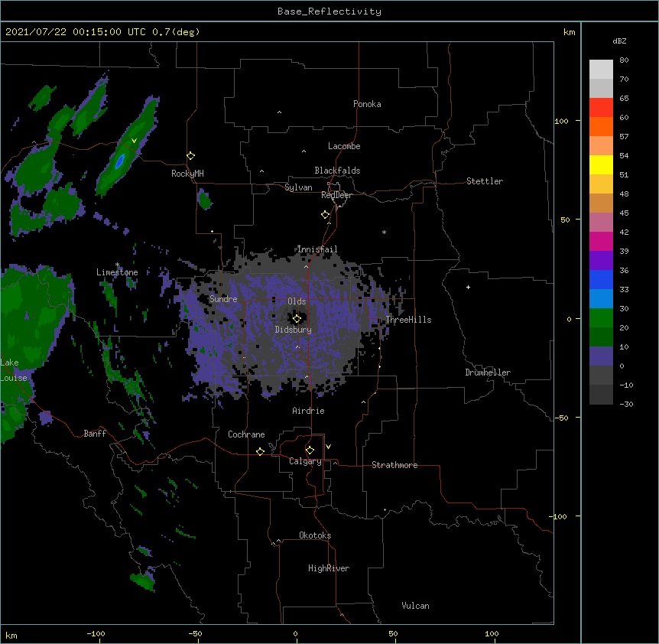Click the asterisk marker above Limestone
This screenshot has height=644, width=659.
point(117,265)
